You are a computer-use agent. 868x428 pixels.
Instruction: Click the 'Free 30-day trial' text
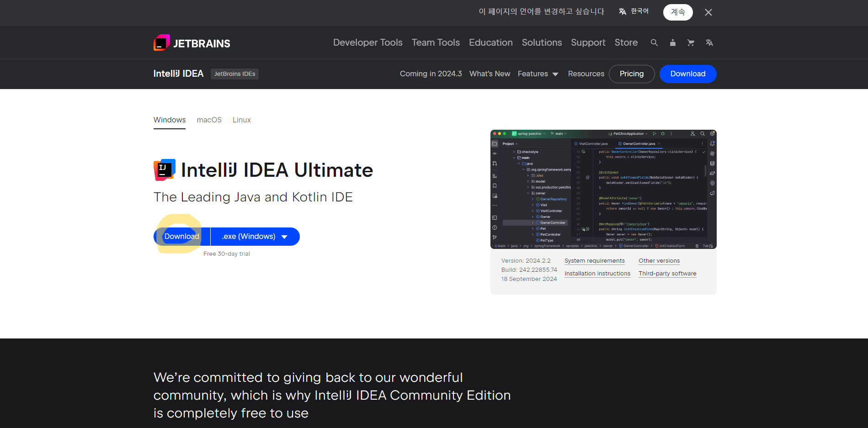click(227, 254)
